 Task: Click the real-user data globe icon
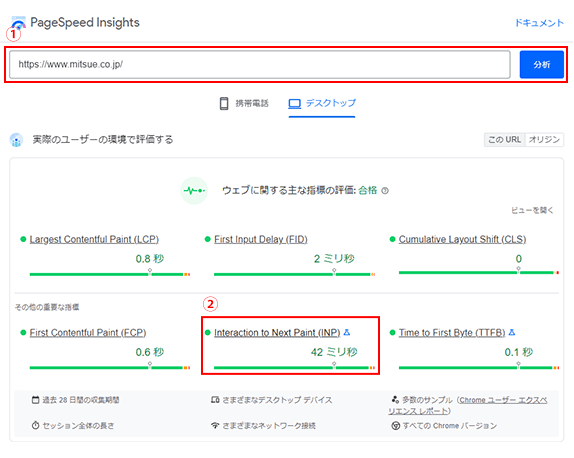pyautogui.click(x=16, y=139)
